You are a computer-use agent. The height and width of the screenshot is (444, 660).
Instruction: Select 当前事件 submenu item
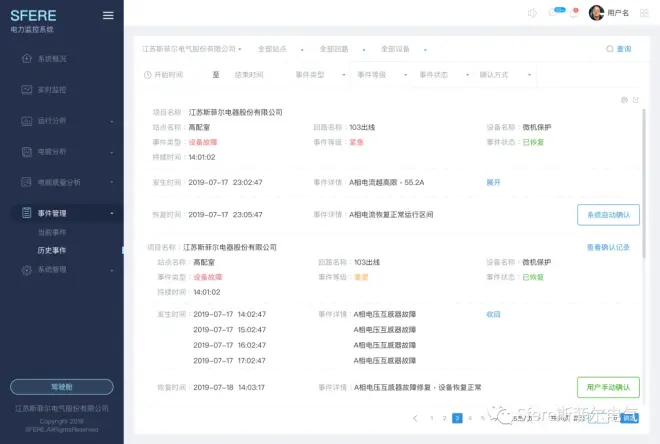point(52,232)
